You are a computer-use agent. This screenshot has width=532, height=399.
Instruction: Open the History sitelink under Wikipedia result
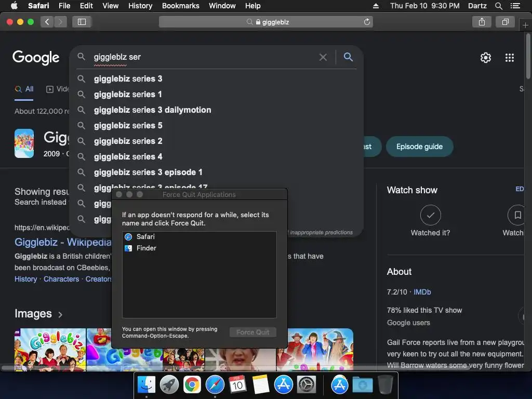[x=26, y=279]
